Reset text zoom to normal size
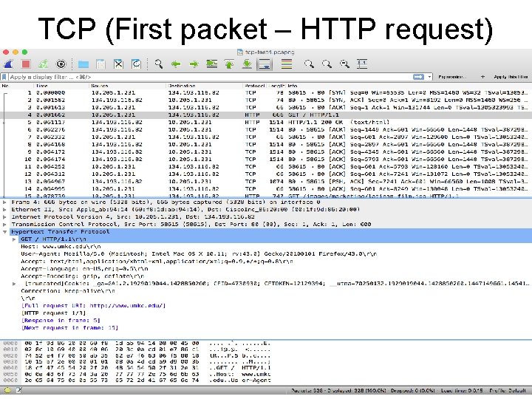Viewport: 532px width, 399px height. point(345,64)
